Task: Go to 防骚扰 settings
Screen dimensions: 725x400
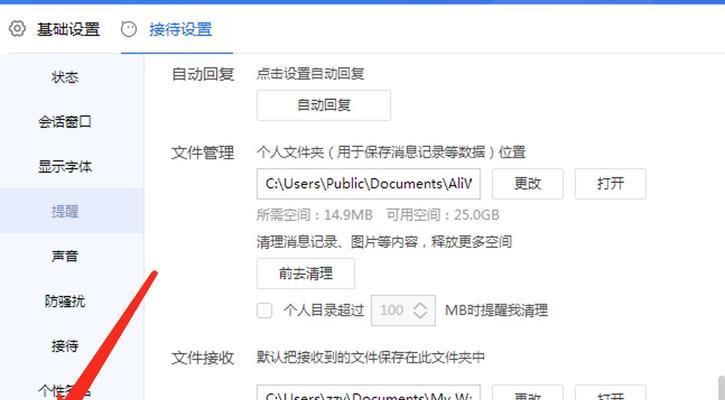Action: pyautogui.click(x=65, y=301)
